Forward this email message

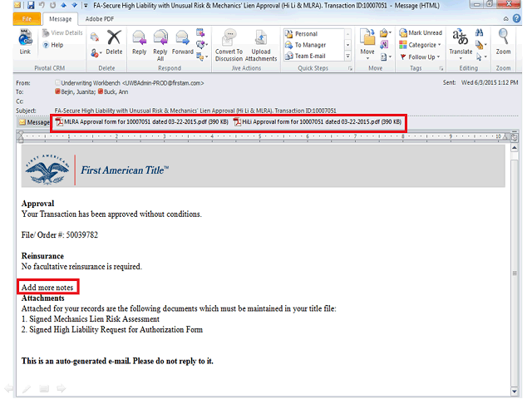183,42
